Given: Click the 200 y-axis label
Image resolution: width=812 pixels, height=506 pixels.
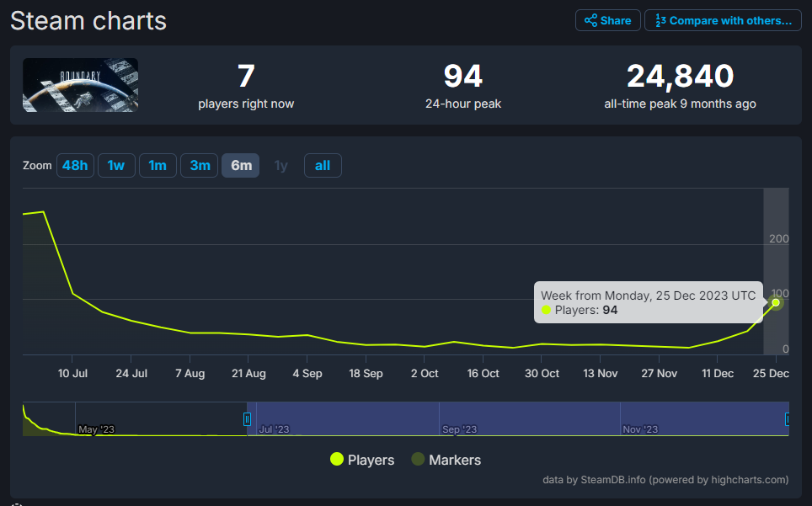Looking at the screenshot, I should (779, 238).
